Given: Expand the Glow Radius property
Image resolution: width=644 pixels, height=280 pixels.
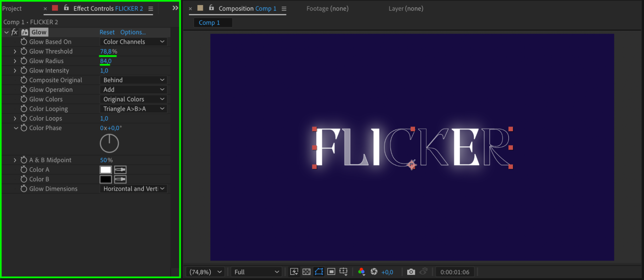Looking at the screenshot, I should 15,61.
